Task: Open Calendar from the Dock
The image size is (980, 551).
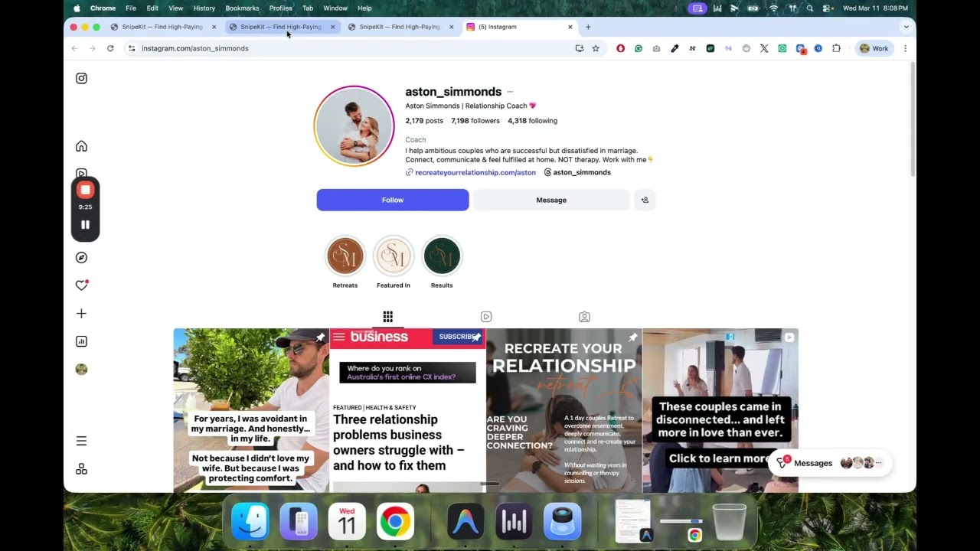Action: click(347, 521)
